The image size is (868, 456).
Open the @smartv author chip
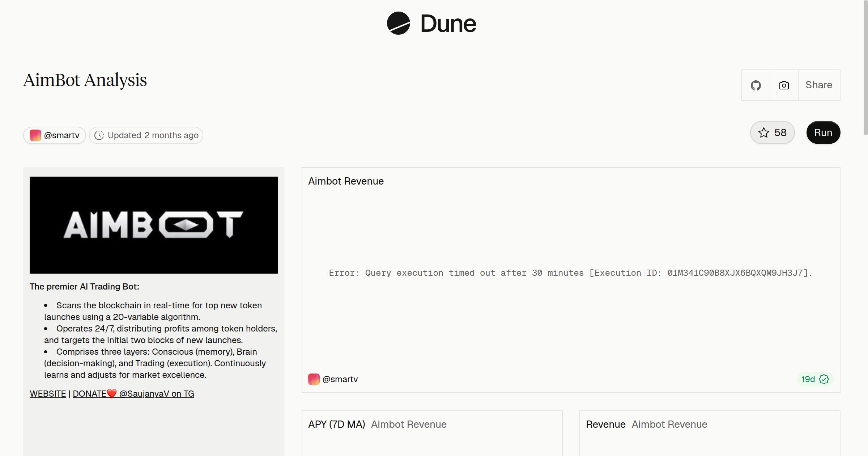55,135
